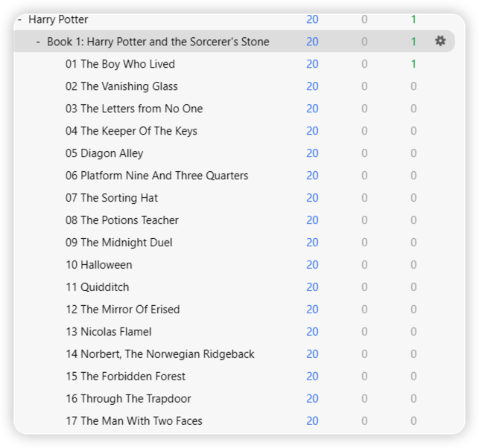Select deck 17 The Man With Two Faces
The height and width of the screenshot is (448, 479).
(x=134, y=421)
